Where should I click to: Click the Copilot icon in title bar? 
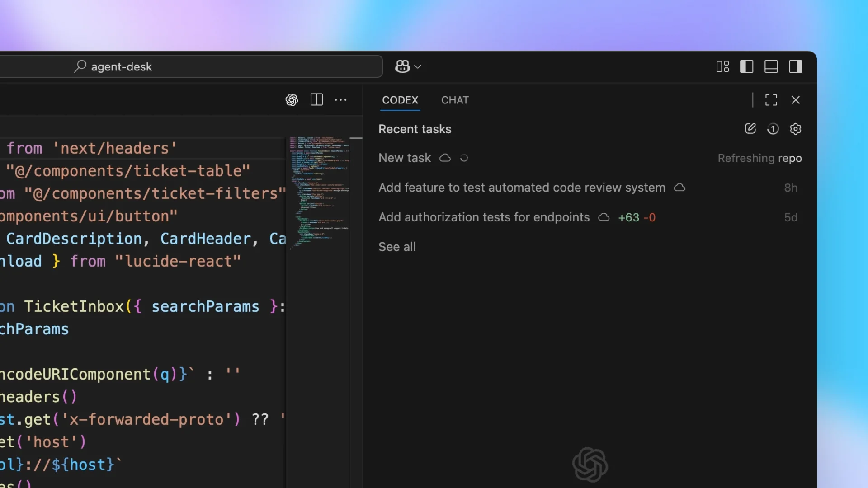point(402,67)
